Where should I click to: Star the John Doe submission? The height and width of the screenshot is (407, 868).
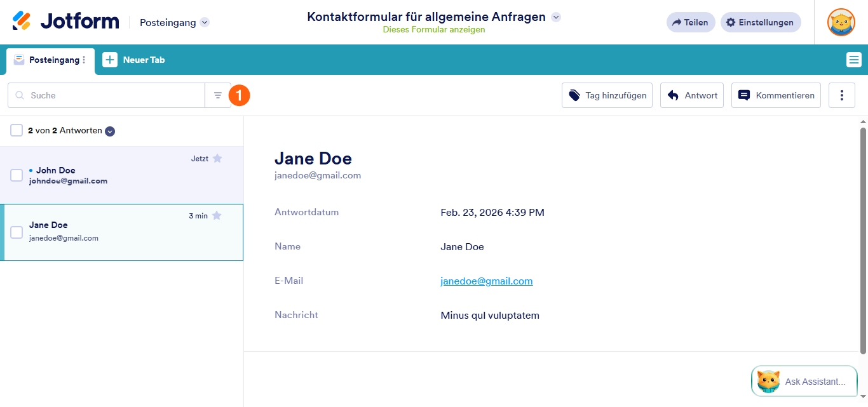[x=217, y=159]
